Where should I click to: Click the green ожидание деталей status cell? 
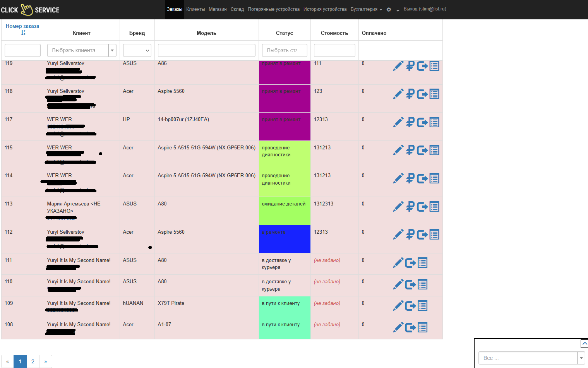[x=285, y=211]
